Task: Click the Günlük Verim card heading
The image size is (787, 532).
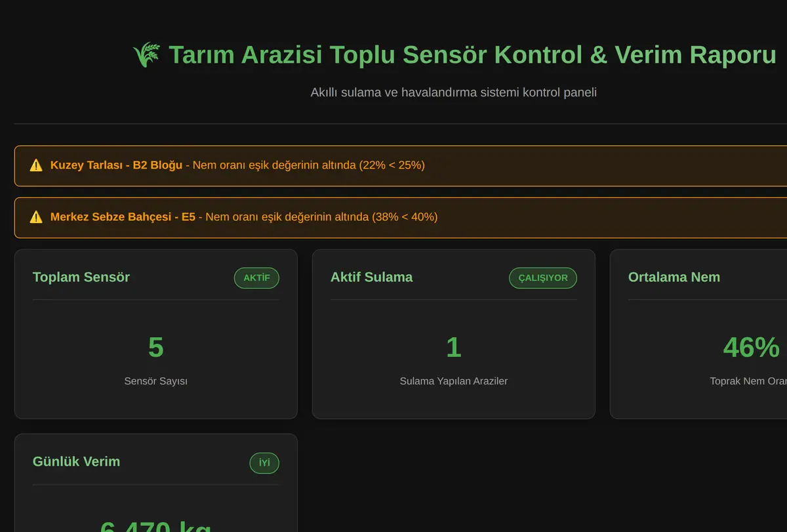Action: (76, 462)
